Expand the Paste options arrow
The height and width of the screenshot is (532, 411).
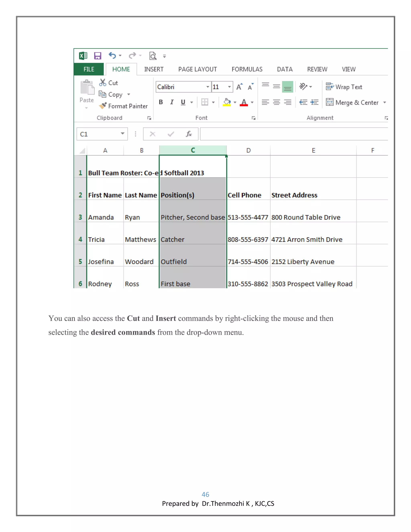point(86,108)
